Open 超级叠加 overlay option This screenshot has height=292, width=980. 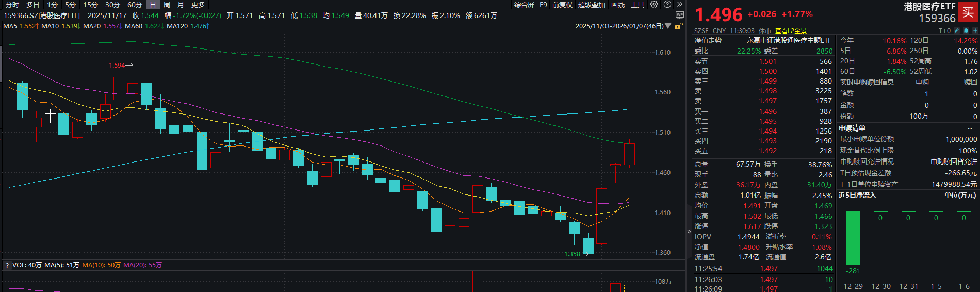coord(592,5)
